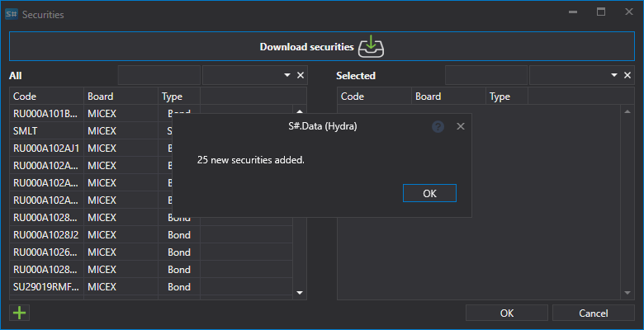Cancel the Securities window
Viewport: 644px width, 330px height.
coord(594,313)
